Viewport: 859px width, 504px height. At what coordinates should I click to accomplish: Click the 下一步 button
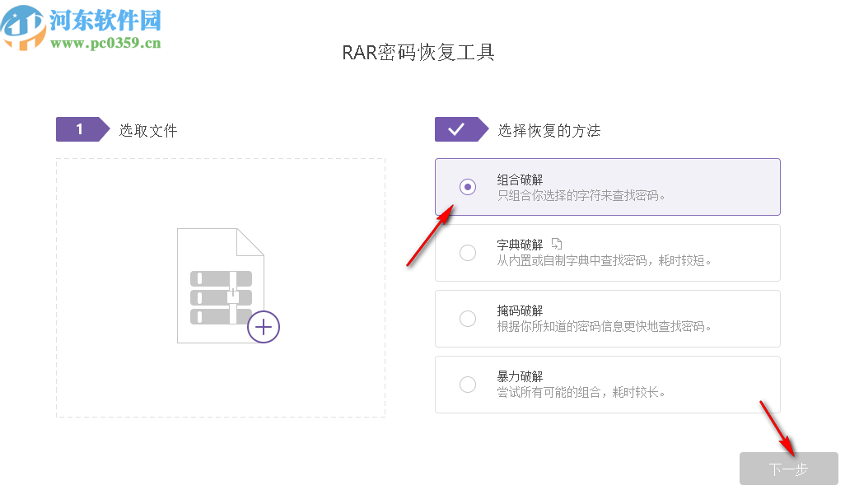(x=788, y=469)
